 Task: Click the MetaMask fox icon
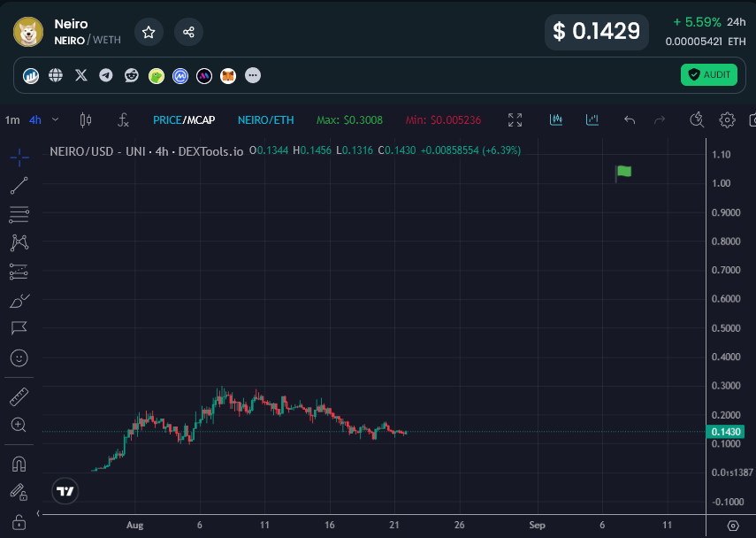pyautogui.click(x=228, y=76)
